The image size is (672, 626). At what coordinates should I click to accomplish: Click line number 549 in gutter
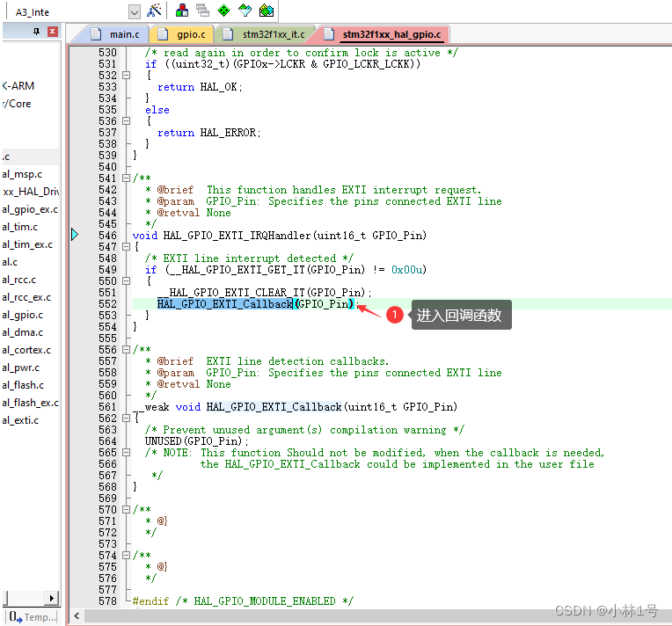point(107,270)
